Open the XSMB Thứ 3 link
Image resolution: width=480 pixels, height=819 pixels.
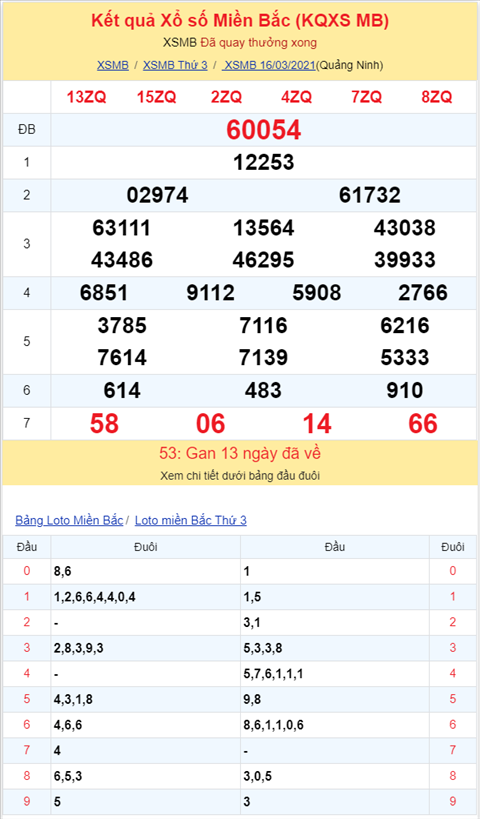pos(175,65)
